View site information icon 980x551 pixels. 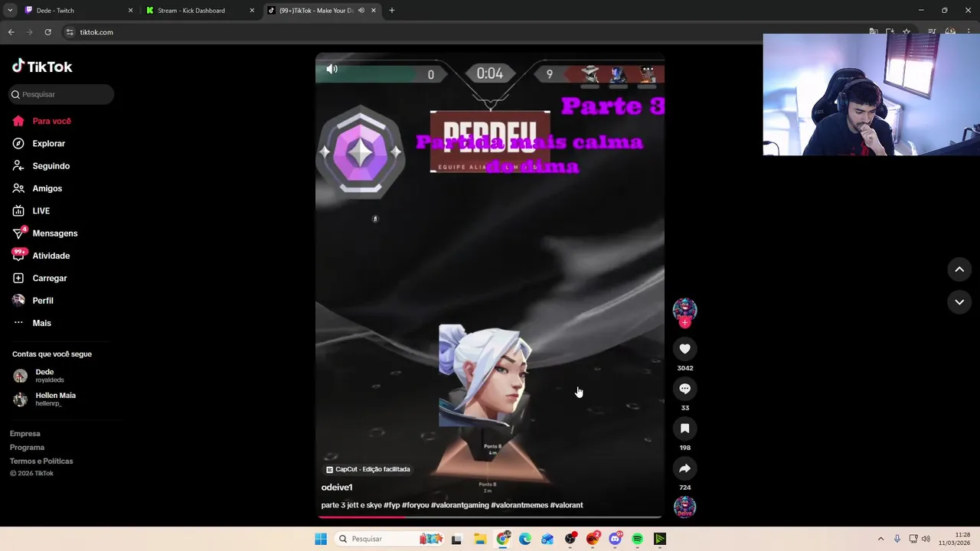pyautogui.click(x=70, y=32)
